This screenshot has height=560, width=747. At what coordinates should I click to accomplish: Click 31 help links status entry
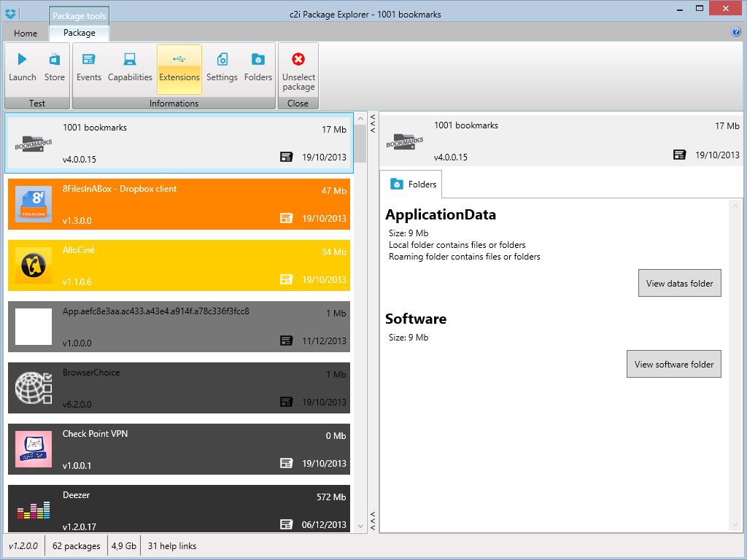pyautogui.click(x=172, y=545)
